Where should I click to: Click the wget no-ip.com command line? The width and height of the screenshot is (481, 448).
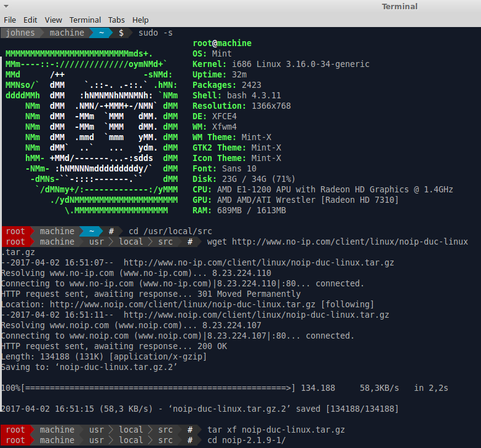[x=338, y=242]
